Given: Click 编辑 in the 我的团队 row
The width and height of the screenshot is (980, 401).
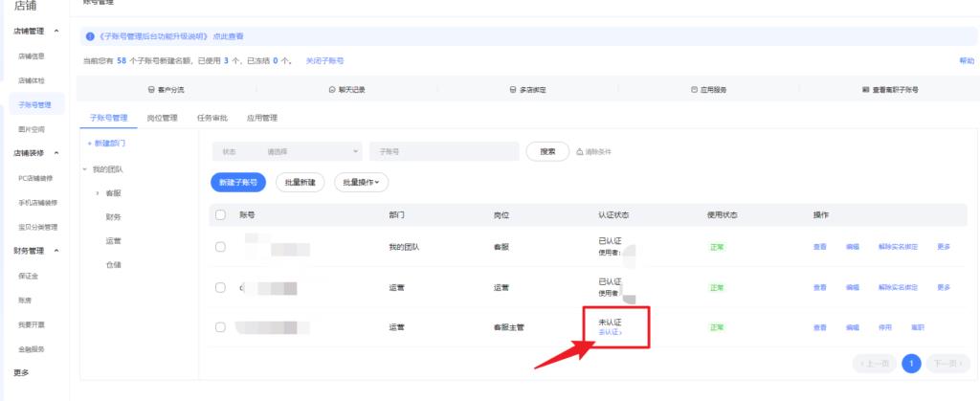Looking at the screenshot, I should pyautogui.click(x=853, y=247).
